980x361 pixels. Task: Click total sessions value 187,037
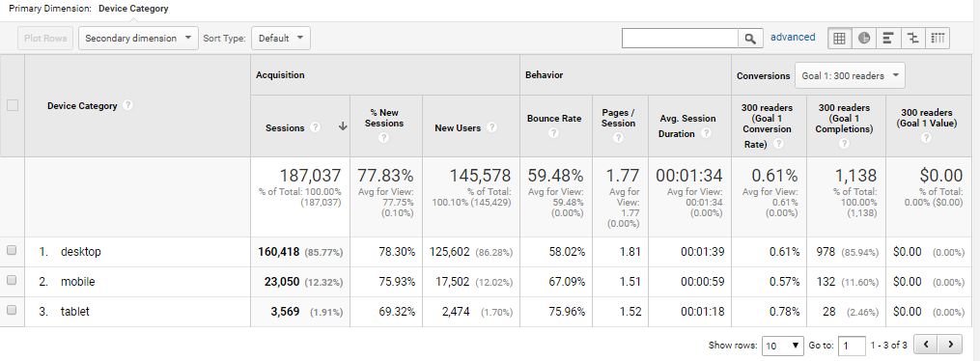click(x=310, y=175)
